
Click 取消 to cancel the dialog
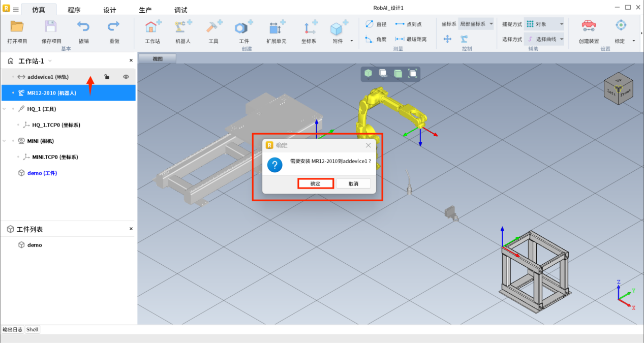[353, 183]
